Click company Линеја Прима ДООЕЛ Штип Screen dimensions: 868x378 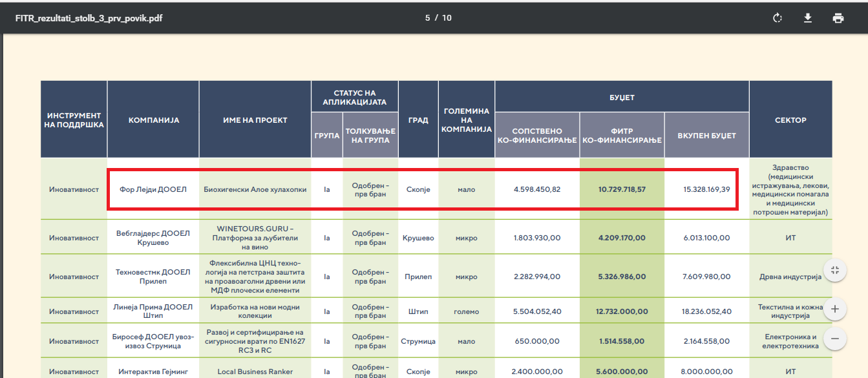153,311
